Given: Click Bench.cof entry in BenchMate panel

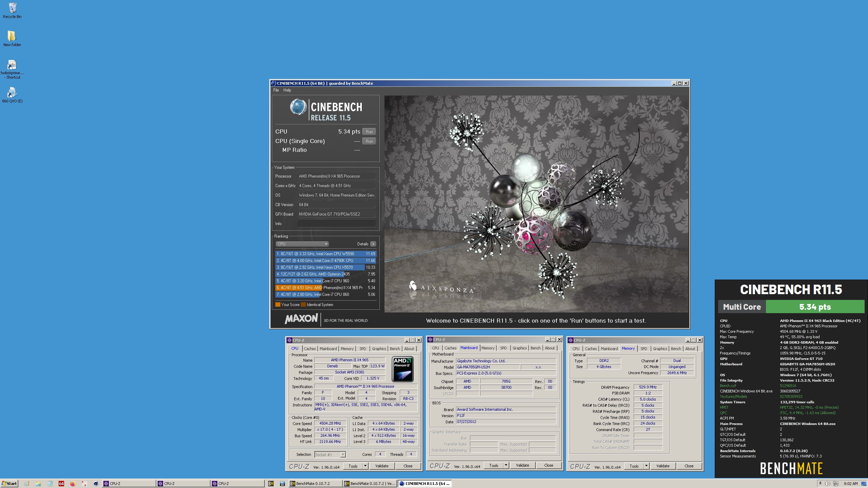Looking at the screenshot, I should point(728,386).
